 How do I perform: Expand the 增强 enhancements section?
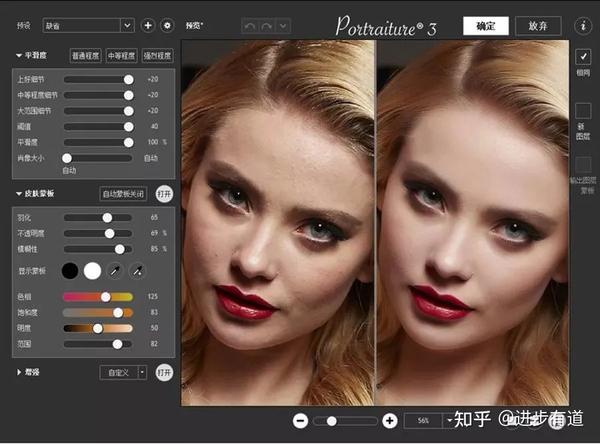click(20, 372)
